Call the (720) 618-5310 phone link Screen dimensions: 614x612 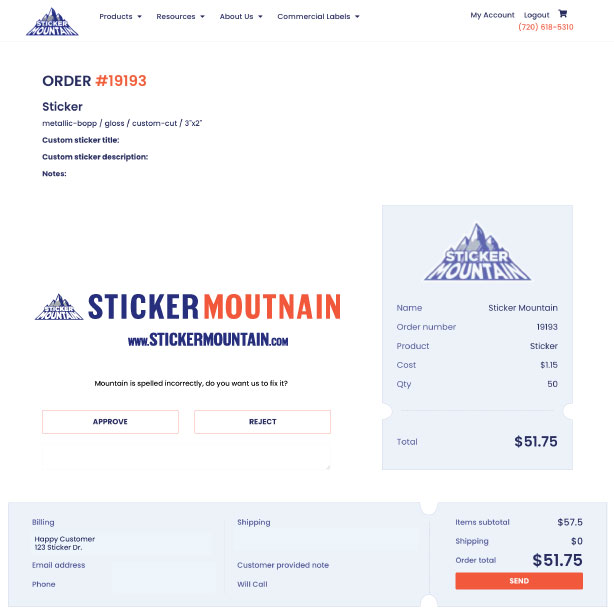(x=545, y=27)
